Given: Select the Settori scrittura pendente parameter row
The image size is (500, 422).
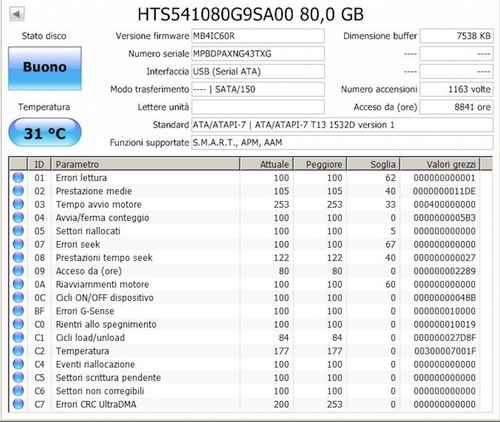Looking at the screenshot, I should coord(250,377).
